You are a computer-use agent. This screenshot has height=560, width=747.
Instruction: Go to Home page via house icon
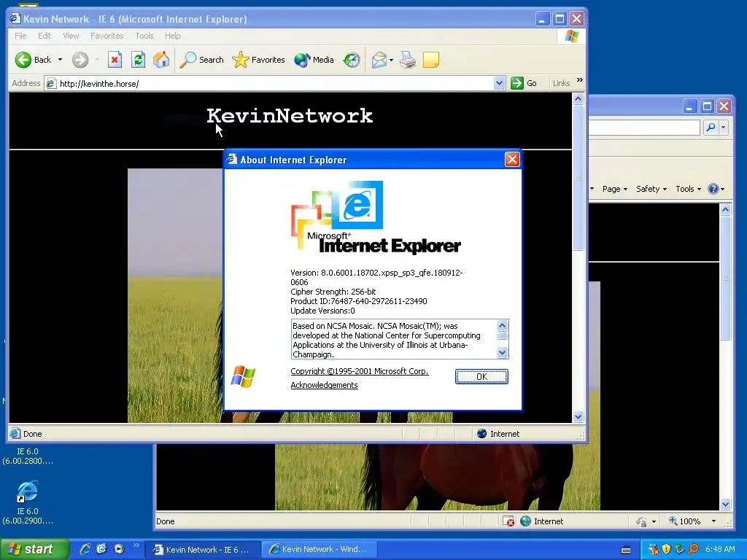pyautogui.click(x=161, y=60)
